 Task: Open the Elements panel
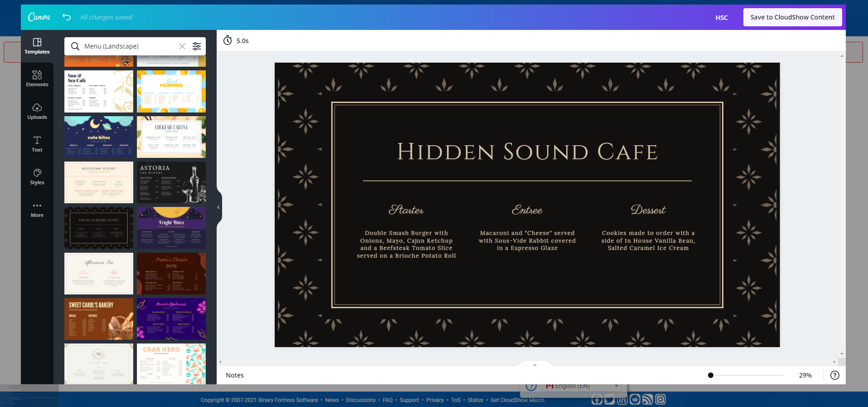pos(37,79)
